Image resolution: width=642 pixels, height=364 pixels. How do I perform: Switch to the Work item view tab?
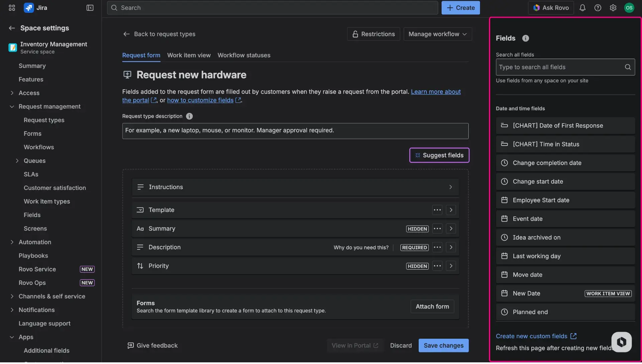click(x=189, y=55)
